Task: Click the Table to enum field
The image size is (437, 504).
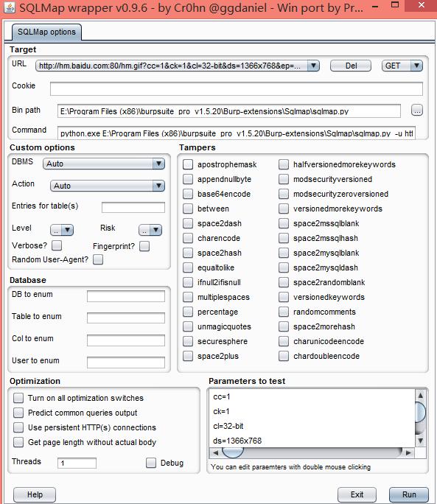Action: 126,318
